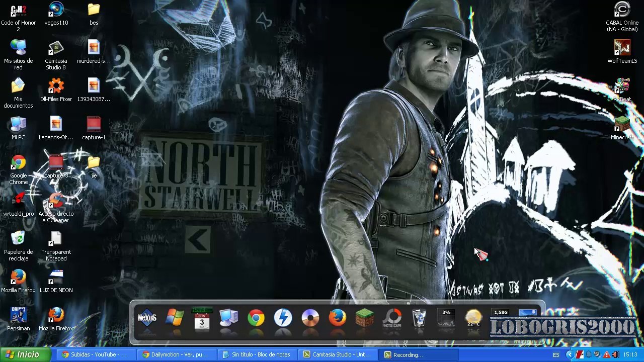Click the taskbar clock showing 15:13
This screenshot has width=644, height=362.
630,355
